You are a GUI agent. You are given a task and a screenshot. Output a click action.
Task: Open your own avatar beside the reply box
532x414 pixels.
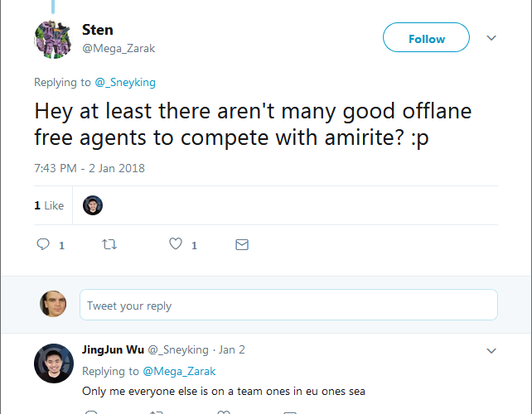tap(53, 305)
